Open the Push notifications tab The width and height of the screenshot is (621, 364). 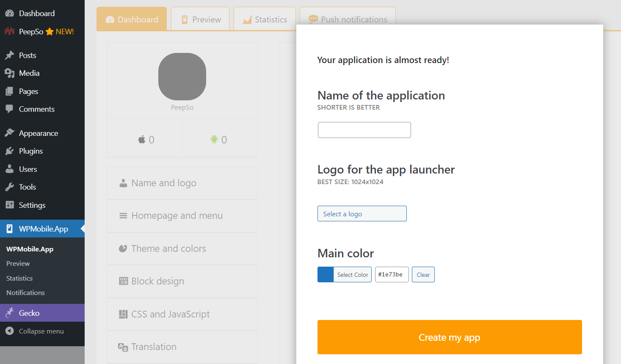pyautogui.click(x=348, y=19)
